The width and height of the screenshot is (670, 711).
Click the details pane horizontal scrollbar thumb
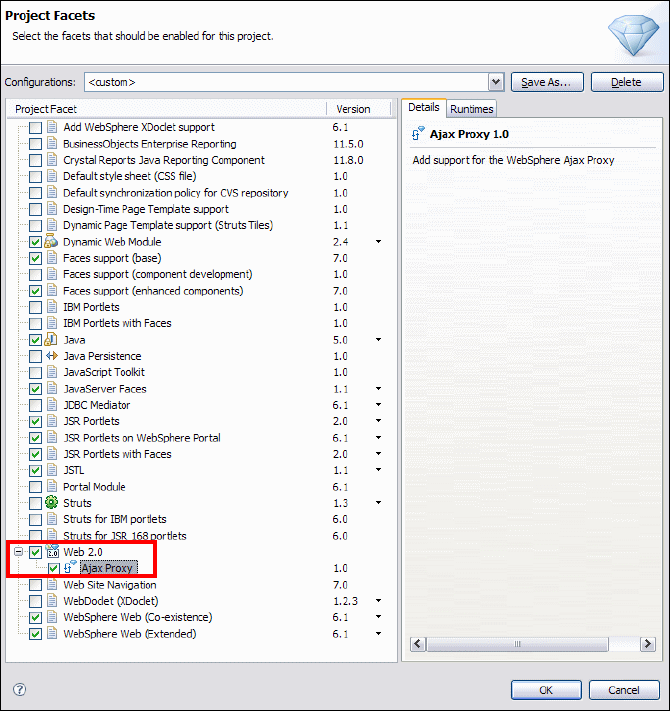click(517, 644)
